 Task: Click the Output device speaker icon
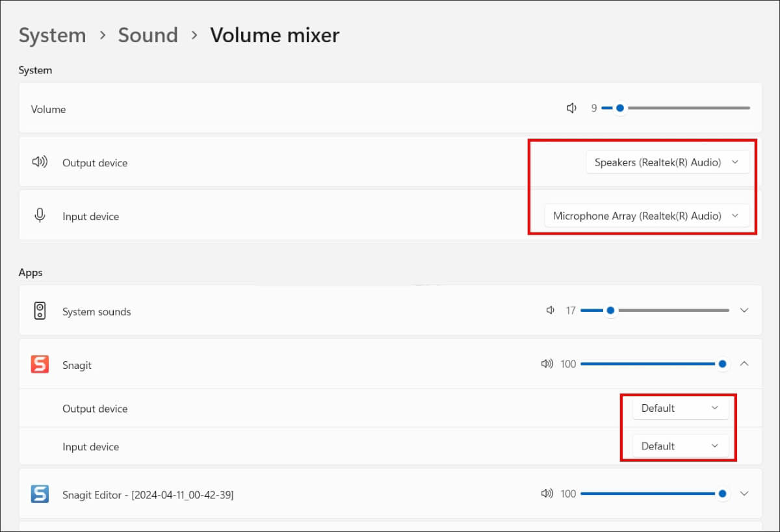click(40, 162)
